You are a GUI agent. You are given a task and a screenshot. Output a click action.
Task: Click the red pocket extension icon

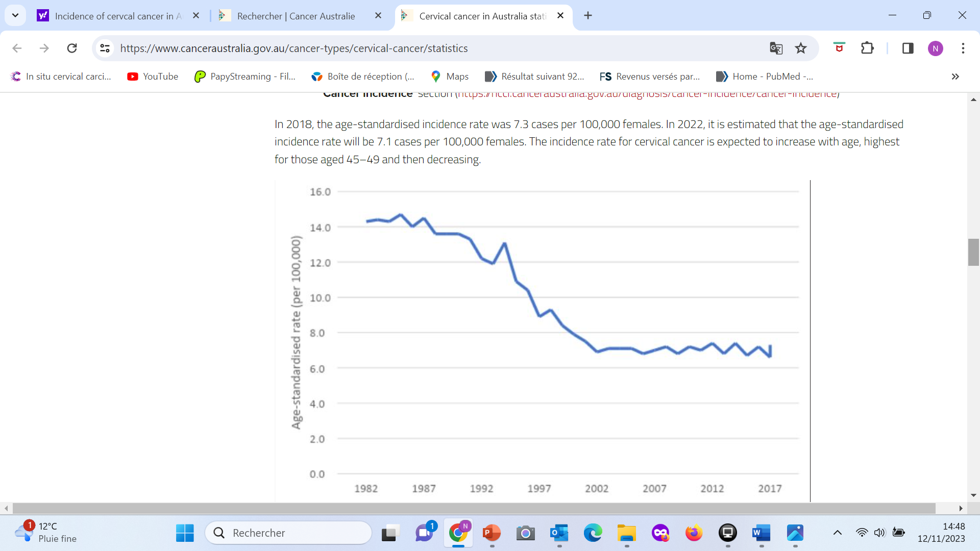(x=839, y=48)
